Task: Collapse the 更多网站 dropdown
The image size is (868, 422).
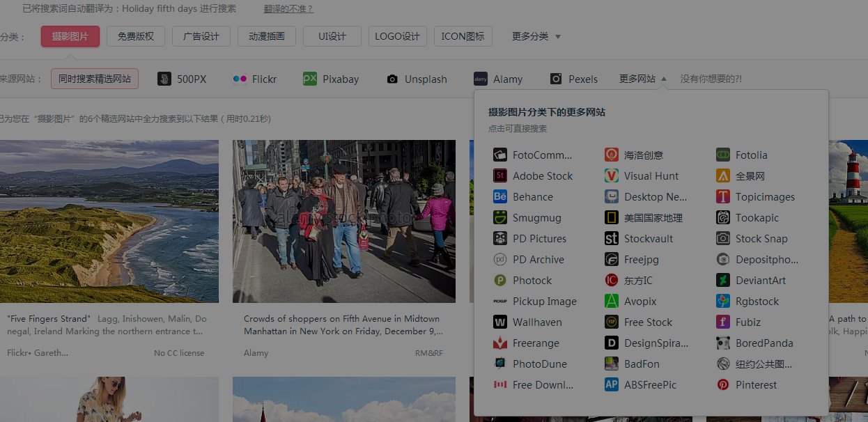Action: (643, 79)
